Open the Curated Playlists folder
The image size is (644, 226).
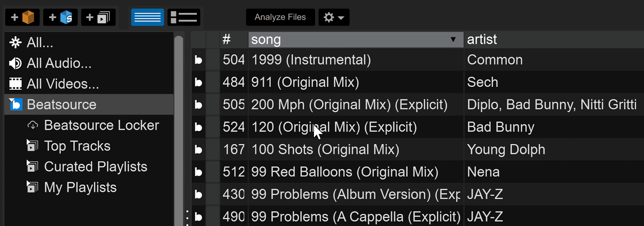[96, 166]
